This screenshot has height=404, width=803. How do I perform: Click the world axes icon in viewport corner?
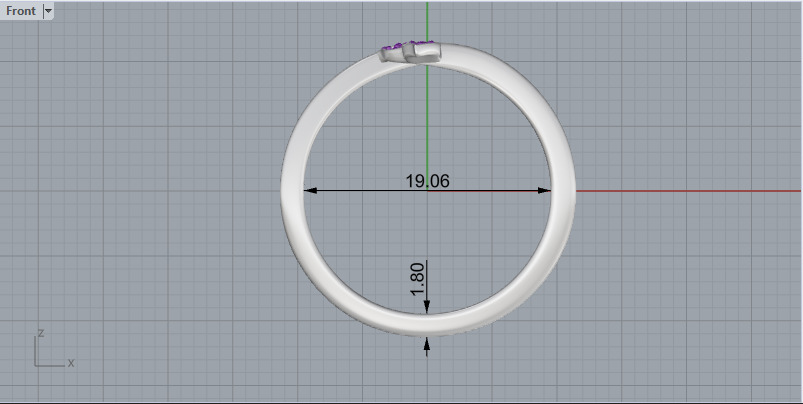(x=54, y=349)
